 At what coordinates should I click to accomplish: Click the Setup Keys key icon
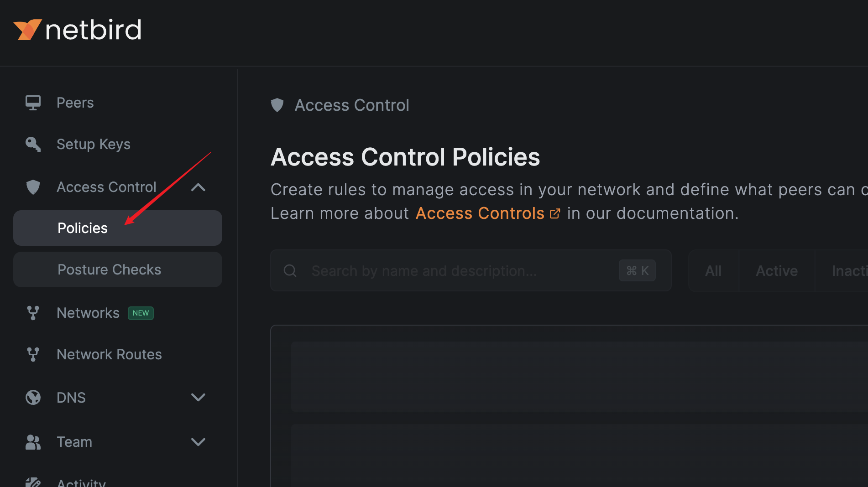tap(33, 144)
